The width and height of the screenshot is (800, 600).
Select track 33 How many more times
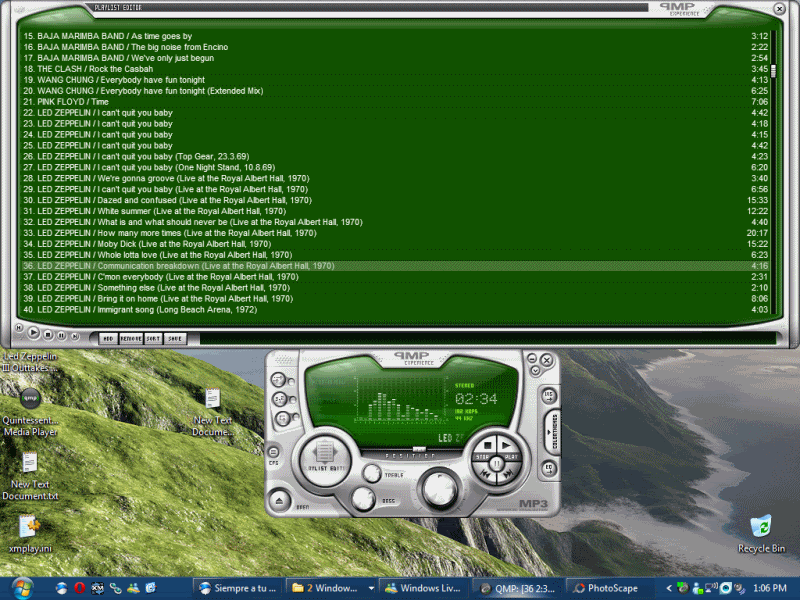click(395, 233)
